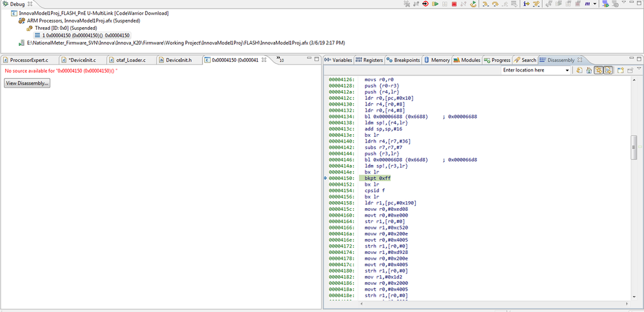644x312 pixels.
Task: Click the 'push {r0-r3}' instruction line
Action: coord(382,86)
